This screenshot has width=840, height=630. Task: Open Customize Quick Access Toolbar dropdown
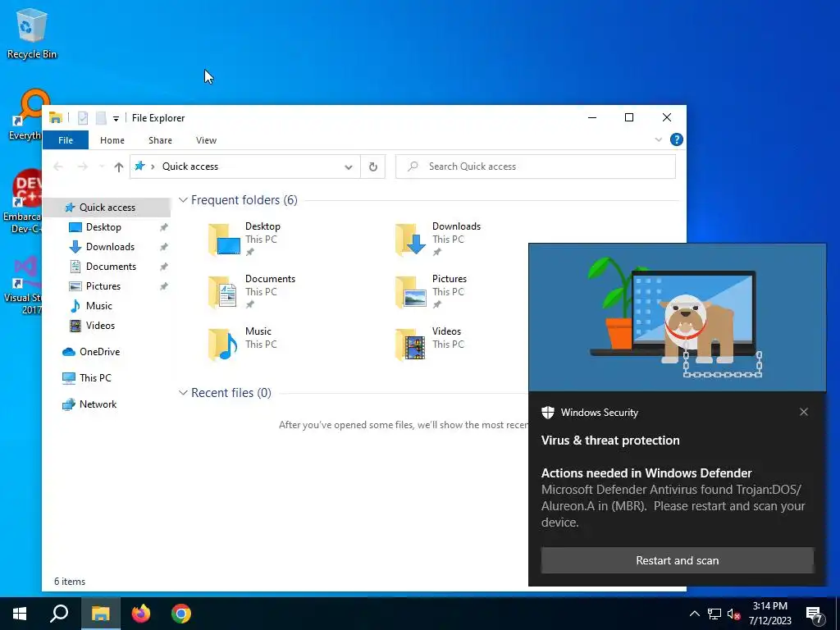point(116,118)
